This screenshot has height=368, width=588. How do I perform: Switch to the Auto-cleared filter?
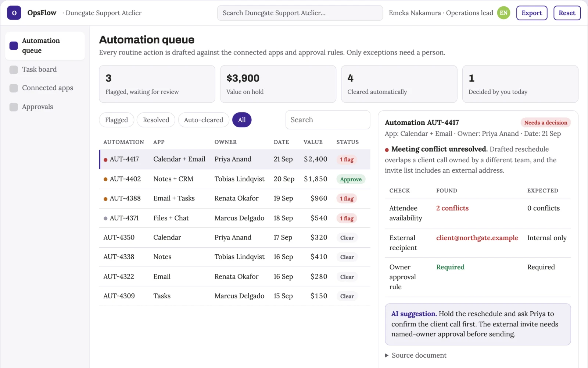click(204, 120)
